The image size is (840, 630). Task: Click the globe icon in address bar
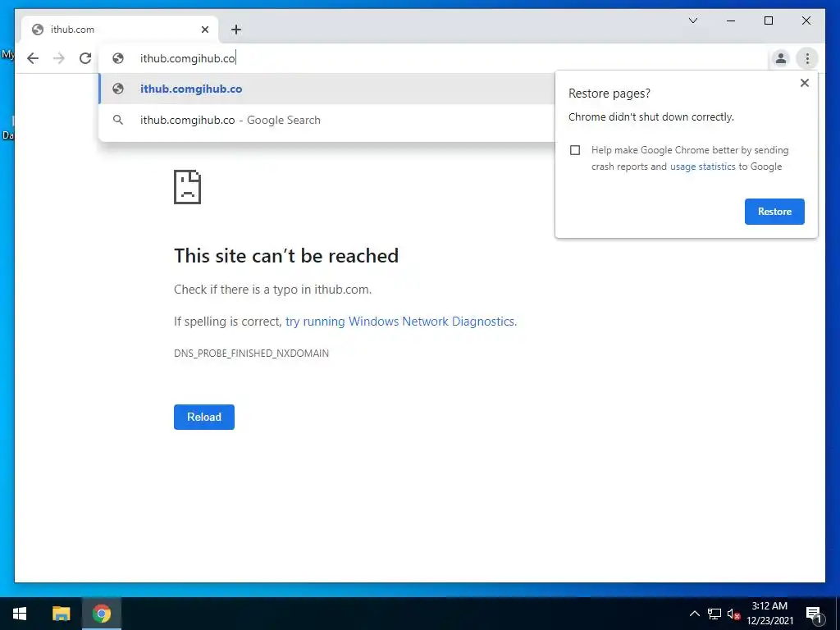(118, 58)
